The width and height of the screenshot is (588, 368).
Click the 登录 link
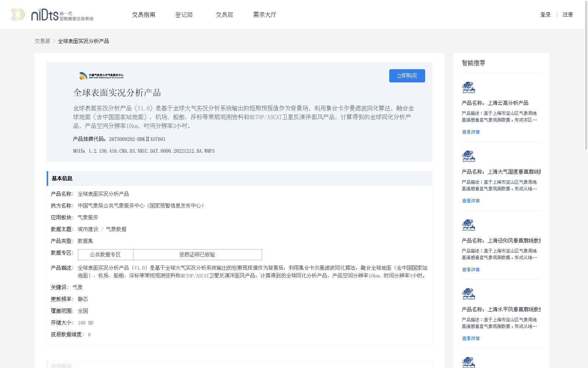click(x=545, y=15)
